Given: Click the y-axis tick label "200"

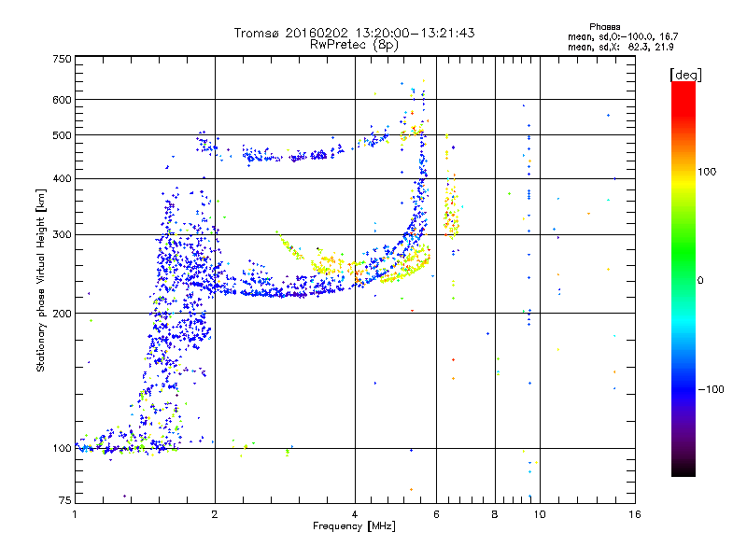Looking at the screenshot, I should pos(62,314).
